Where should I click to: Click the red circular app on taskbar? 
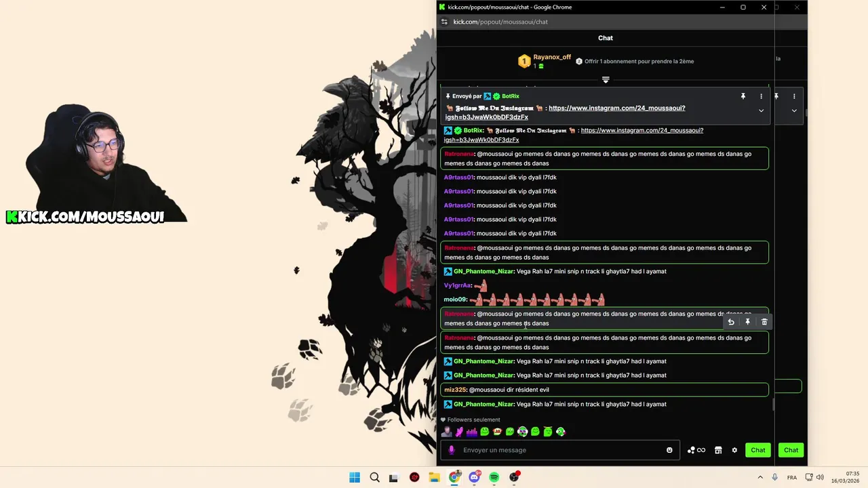[x=414, y=477]
